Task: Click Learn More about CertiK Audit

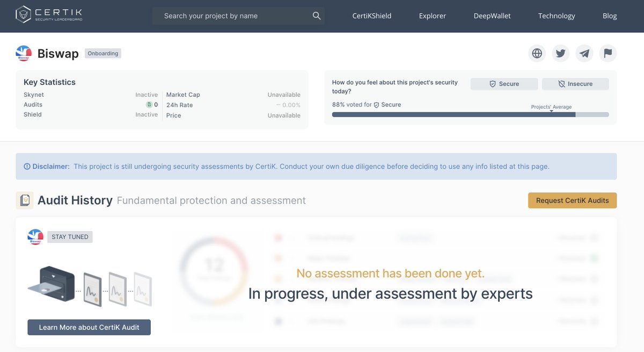Action: pos(89,327)
